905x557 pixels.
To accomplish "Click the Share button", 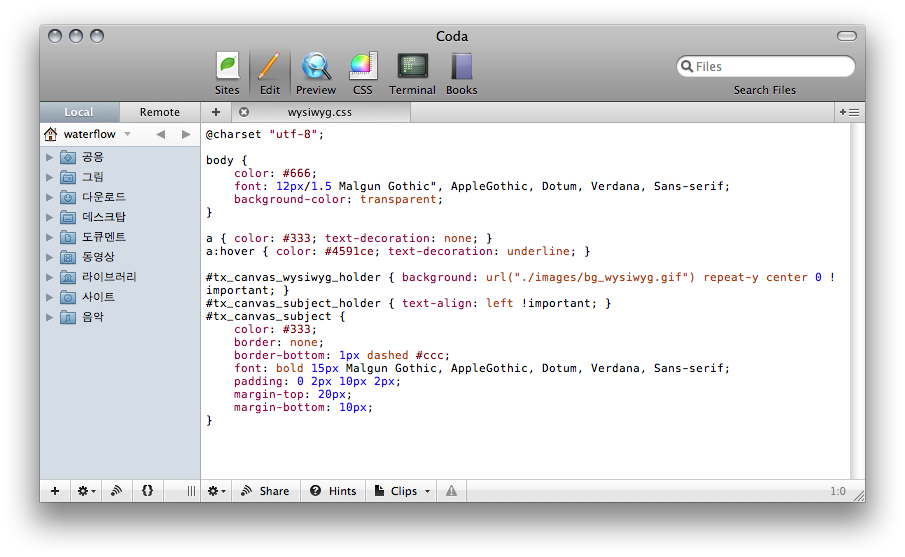I will tap(265, 491).
